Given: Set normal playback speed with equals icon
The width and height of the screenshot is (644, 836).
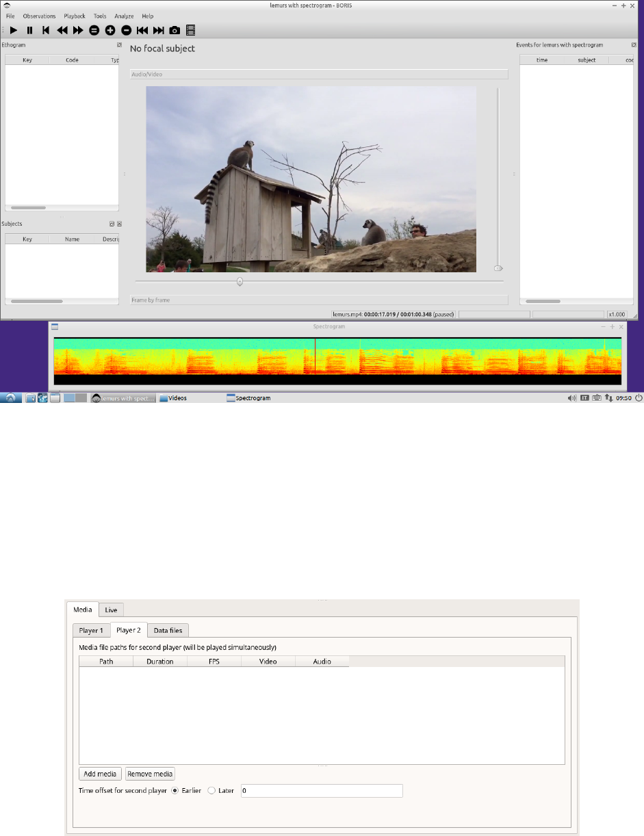Looking at the screenshot, I should pos(94,30).
